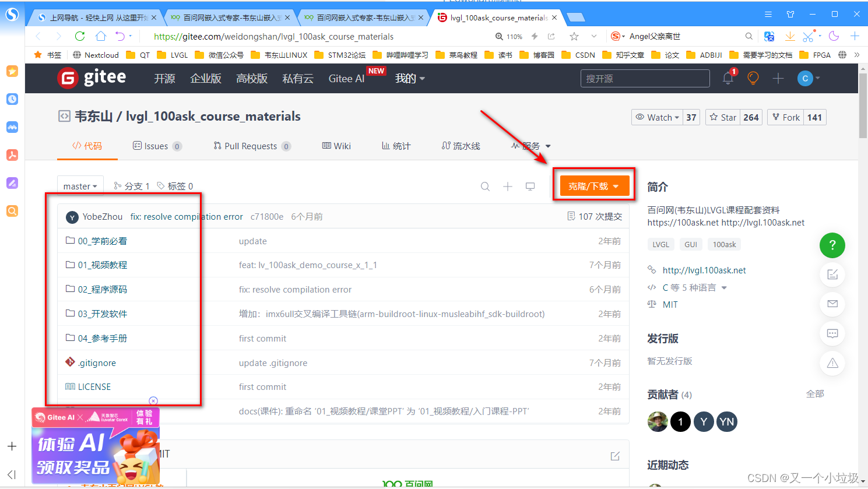Click the Gitee logo
Viewport: 868px width, 489px height.
[x=92, y=78]
